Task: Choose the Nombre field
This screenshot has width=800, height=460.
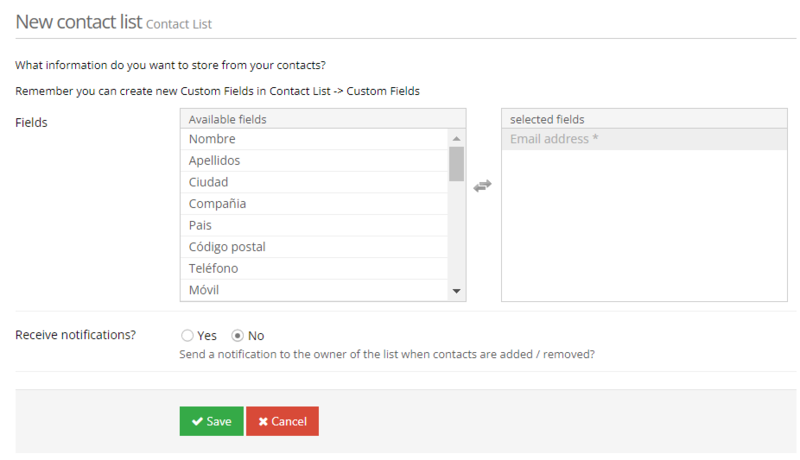Action: click(212, 139)
